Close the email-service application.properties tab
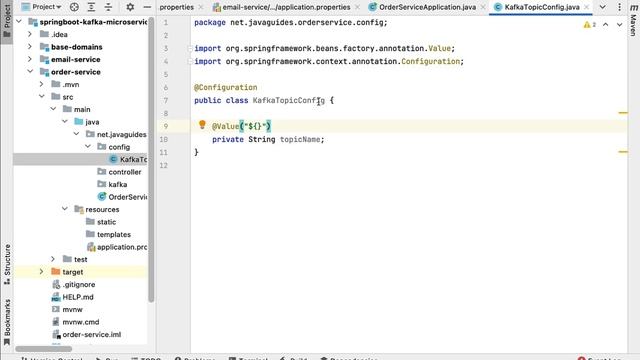The image size is (640, 360). coord(358,7)
